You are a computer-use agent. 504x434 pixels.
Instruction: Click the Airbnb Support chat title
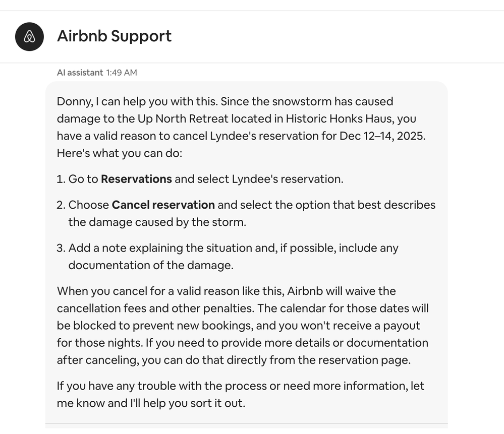click(114, 36)
